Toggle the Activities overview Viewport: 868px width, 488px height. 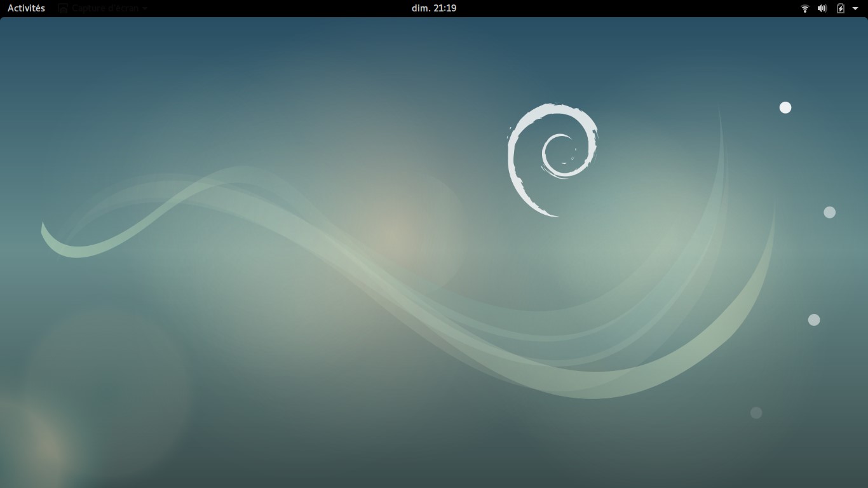point(25,8)
